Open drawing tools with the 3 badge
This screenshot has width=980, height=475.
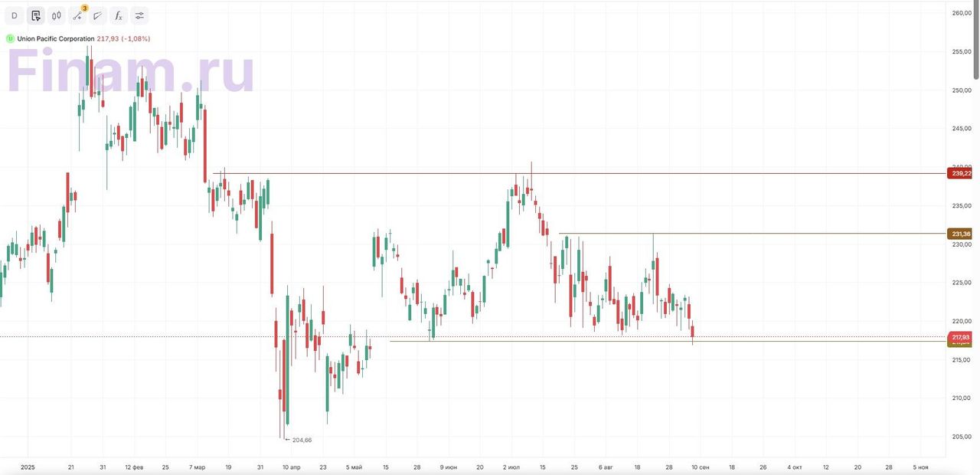pyautogui.click(x=77, y=15)
